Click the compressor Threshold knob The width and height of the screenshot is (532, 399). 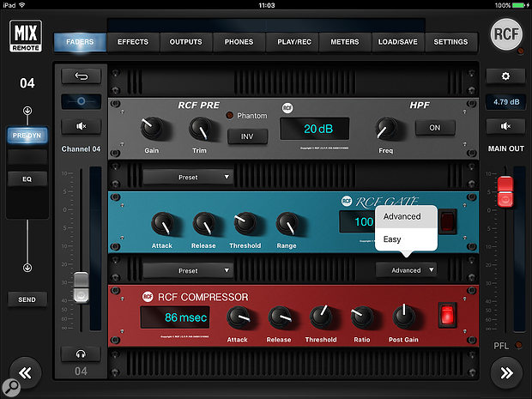point(321,317)
